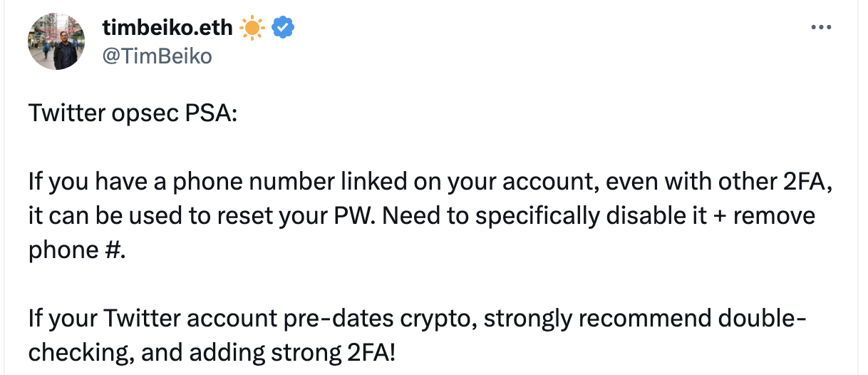Click the "phone #." text

coord(76,250)
